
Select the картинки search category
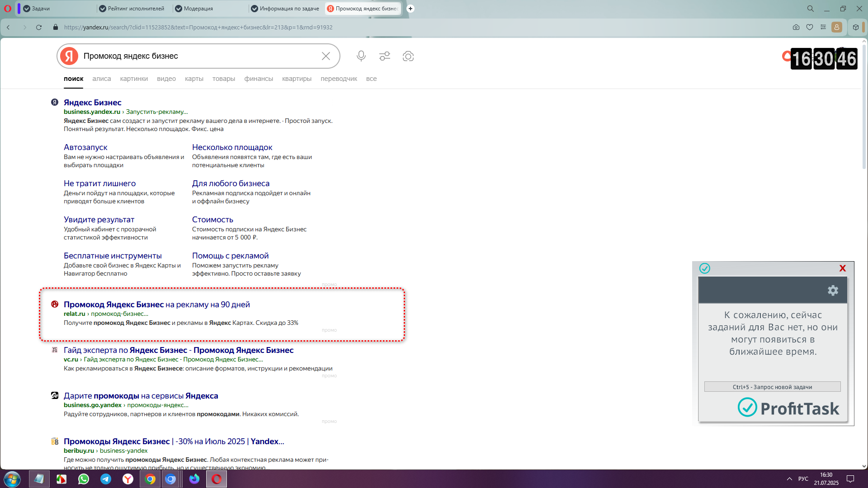click(134, 79)
